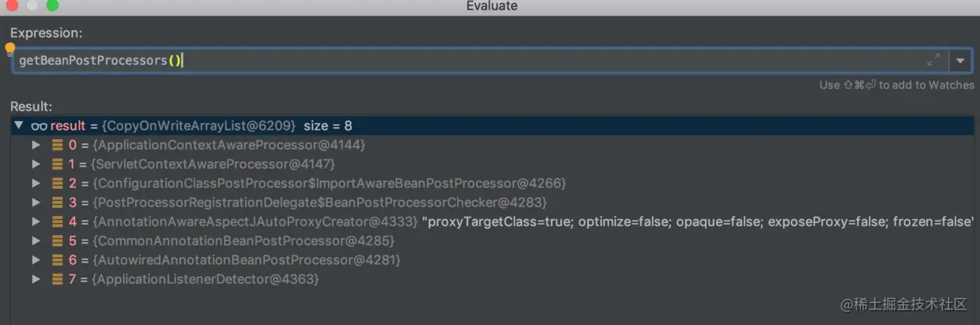
Task: Expand the AnnotationAwareAspectJAutoProxyCreator node
Action: point(36,221)
